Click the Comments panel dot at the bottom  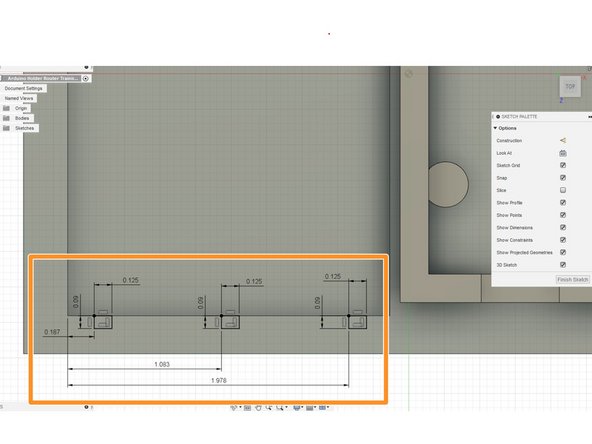(86, 407)
